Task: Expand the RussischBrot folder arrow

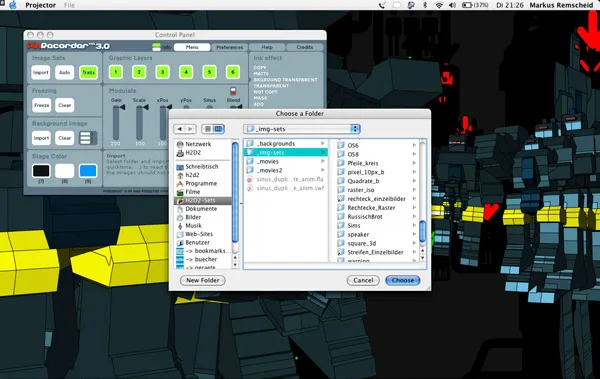Action: tap(414, 217)
